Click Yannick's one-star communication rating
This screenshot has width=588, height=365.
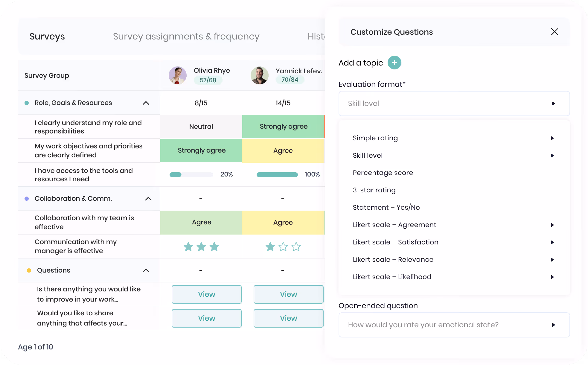point(283,247)
